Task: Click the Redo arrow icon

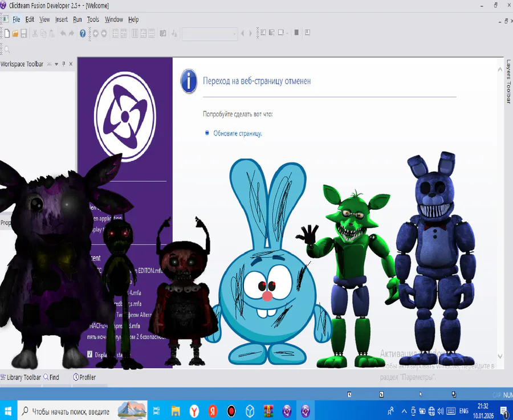Action: pyautogui.click(x=71, y=34)
